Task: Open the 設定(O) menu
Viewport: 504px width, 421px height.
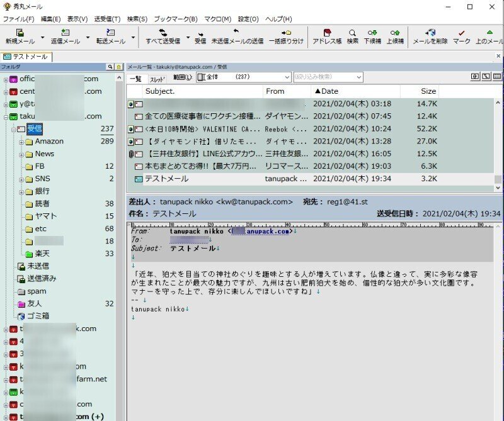Action: [248, 19]
